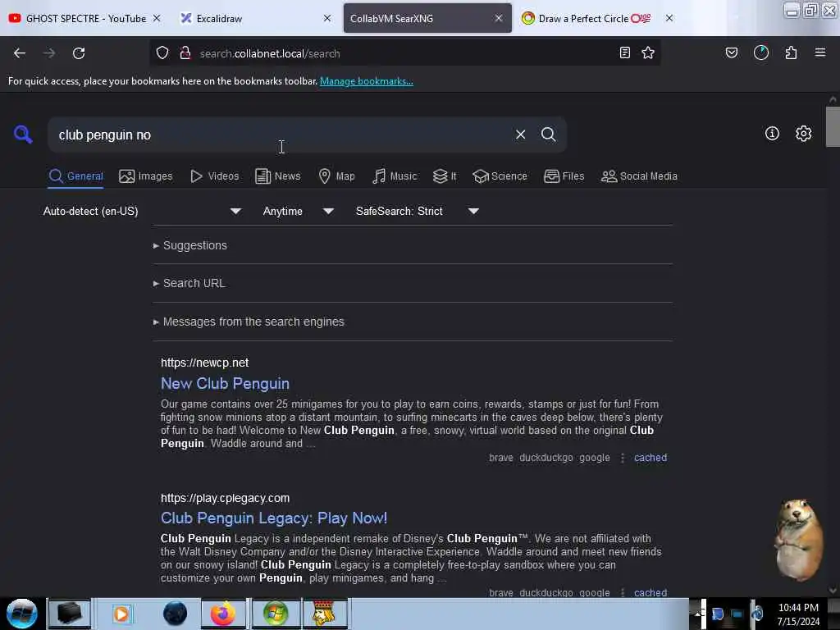Open cached link for Club Penguin Legacy
This screenshot has width=840, height=630.
pos(651,592)
